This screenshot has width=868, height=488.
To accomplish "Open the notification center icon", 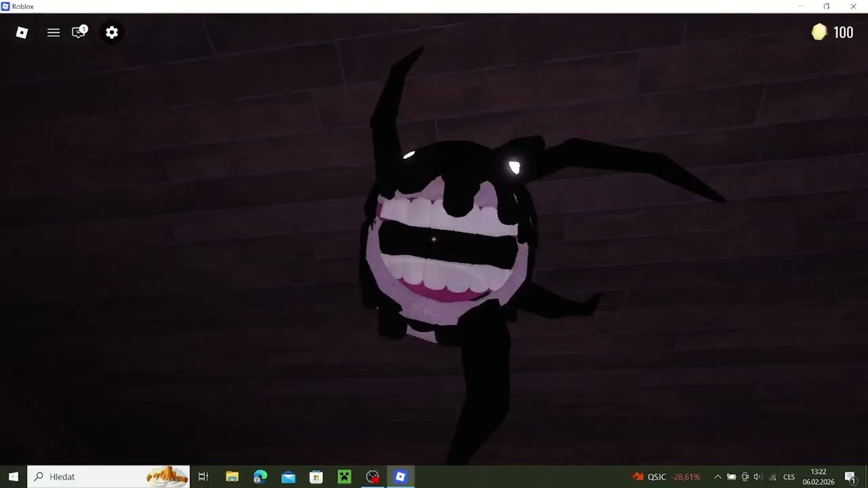I will pos(850,476).
